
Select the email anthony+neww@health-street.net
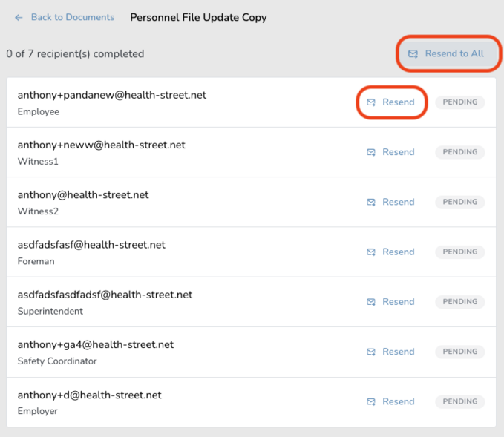[x=102, y=145]
